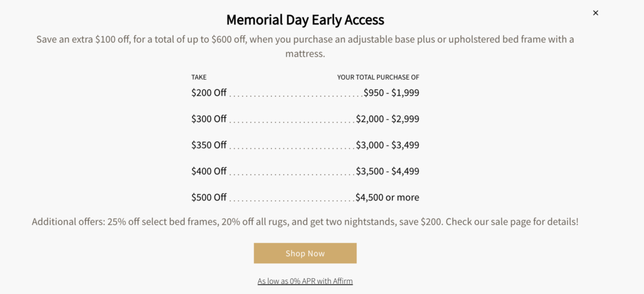Click the $3,000 - $3,499 purchase range
The width and height of the screenshot is (644, 294).
pos(387,145)
